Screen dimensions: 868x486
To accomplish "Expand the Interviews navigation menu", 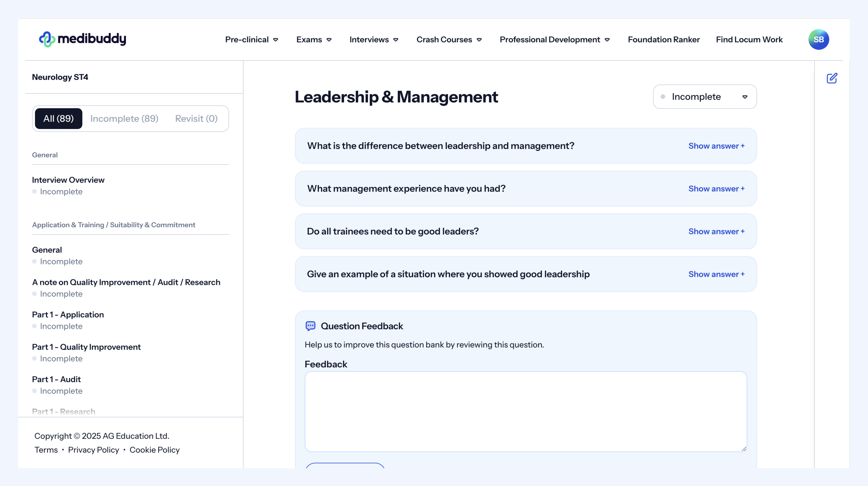I will click(374, 40).
